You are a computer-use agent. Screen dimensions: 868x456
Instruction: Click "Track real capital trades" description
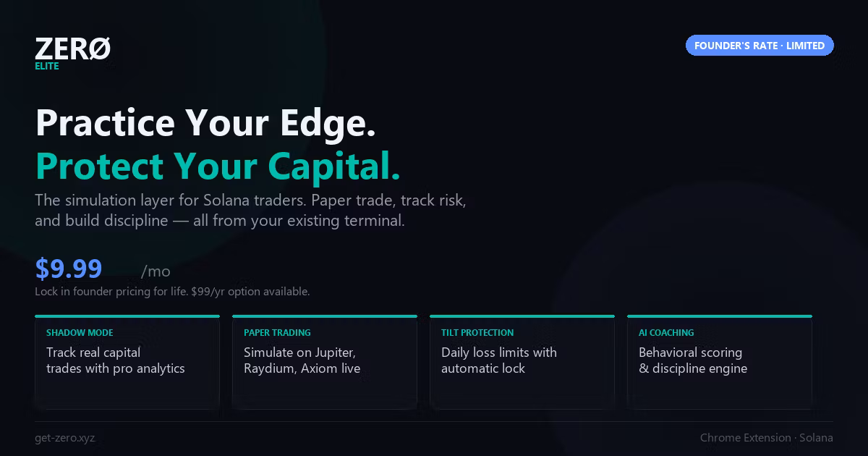tap(115, 360)
